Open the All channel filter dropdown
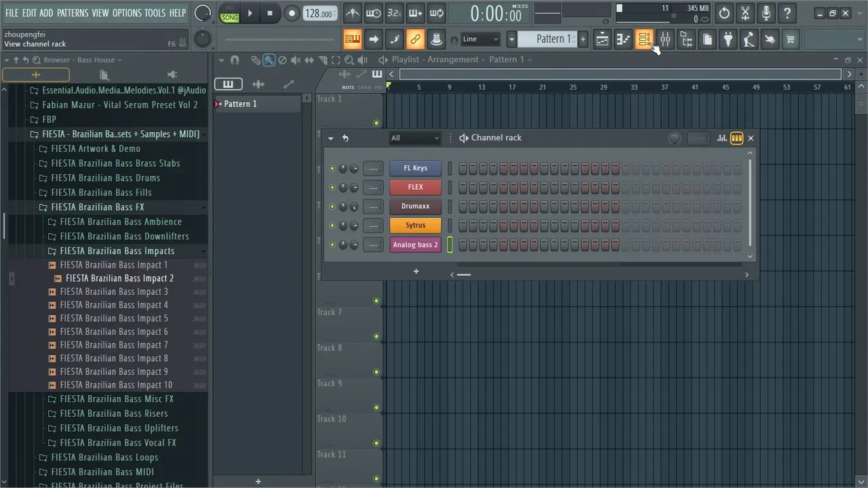868x488 pixels. (x=415, y=138)
